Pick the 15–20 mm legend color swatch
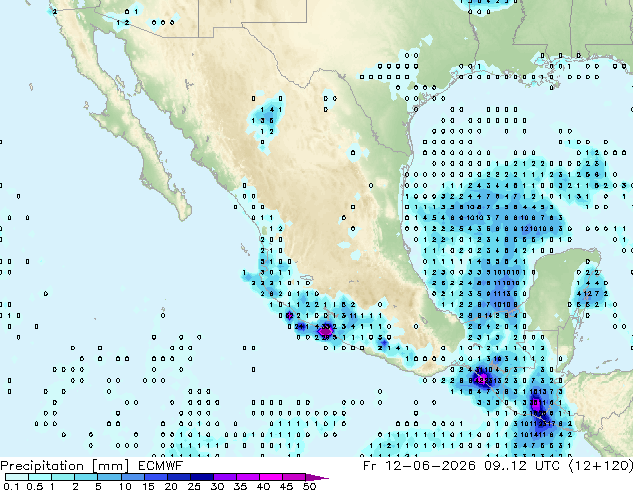634x490 pixels. point(155,477)
